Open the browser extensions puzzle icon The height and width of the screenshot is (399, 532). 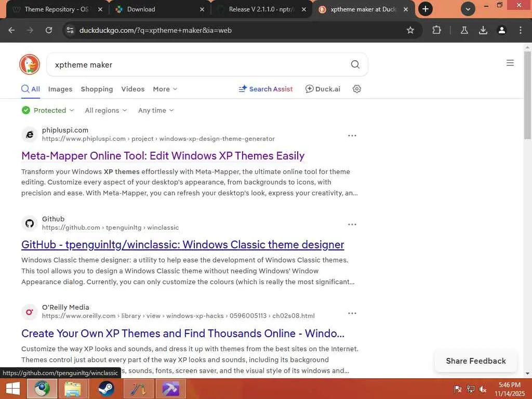click(436, 30)
